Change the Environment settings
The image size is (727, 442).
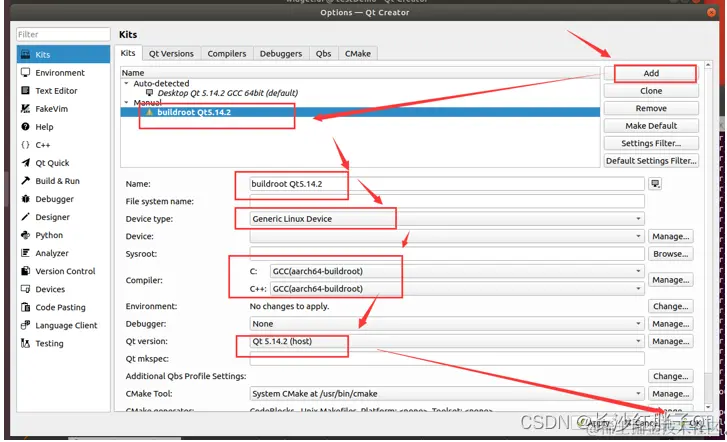coord(670,307)
